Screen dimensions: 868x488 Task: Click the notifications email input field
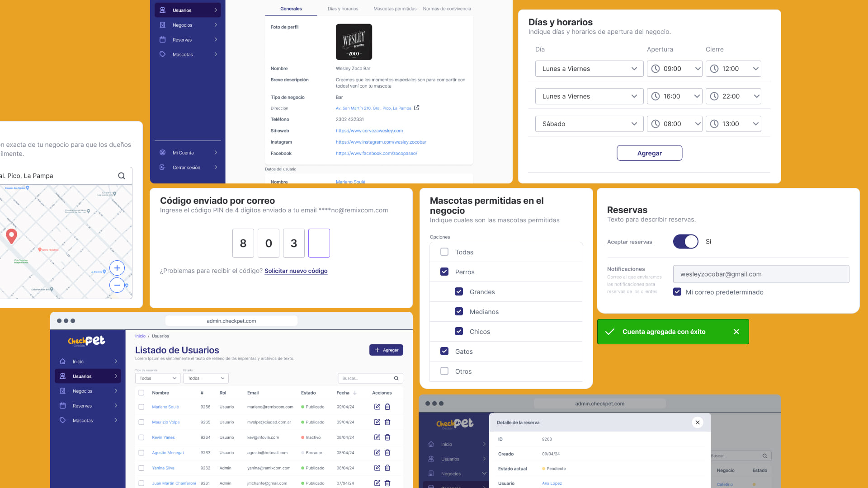coord(761,274)
